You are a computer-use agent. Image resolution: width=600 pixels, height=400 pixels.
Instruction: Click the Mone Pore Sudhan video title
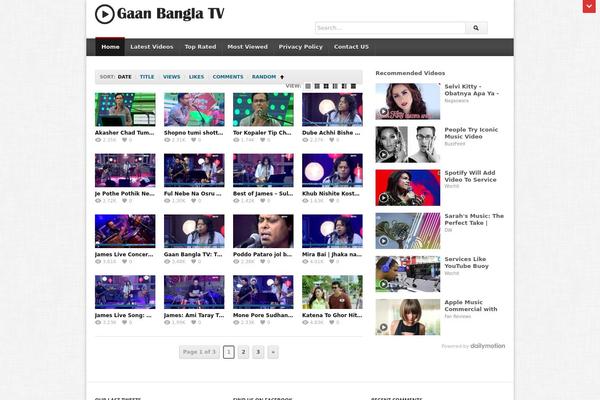[x=263, y=315]
